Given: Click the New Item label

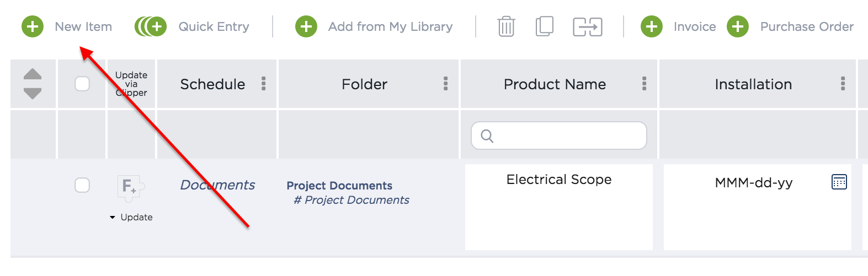Looking at the screenshot, I should (x=83, y=26).
